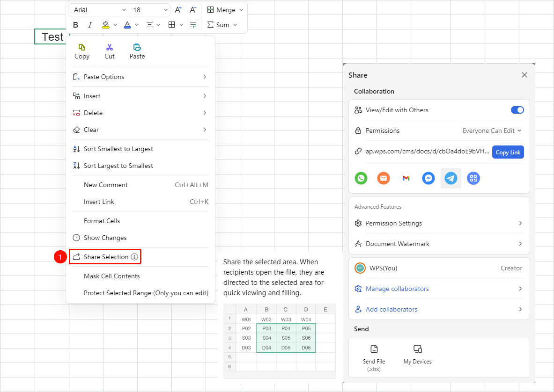Click Add collaborators link
Image resolution: width=554 pixels, height=392 pixels.
click(x=391, y=309)
